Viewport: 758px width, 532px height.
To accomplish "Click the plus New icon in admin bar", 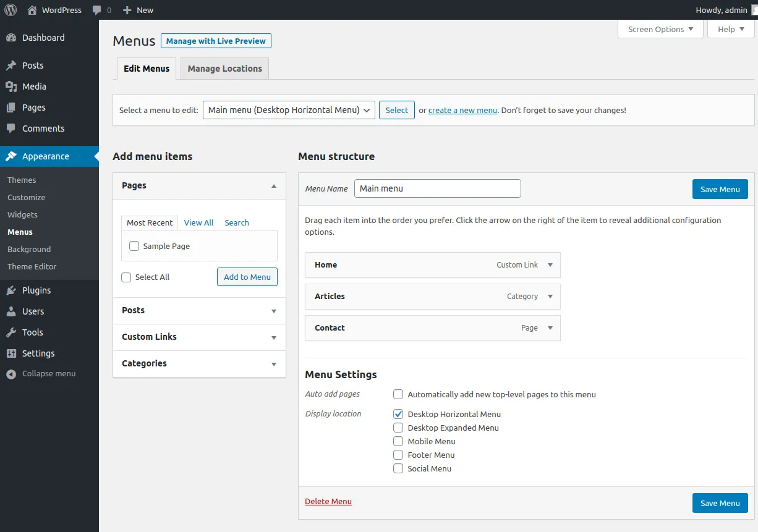I will 127,11.
